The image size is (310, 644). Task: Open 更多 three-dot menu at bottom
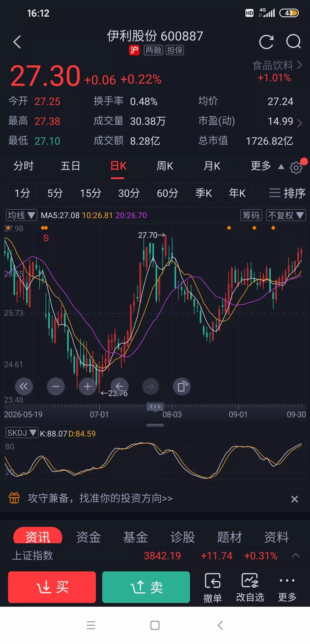pyautogui.click(x=287, y=588)
